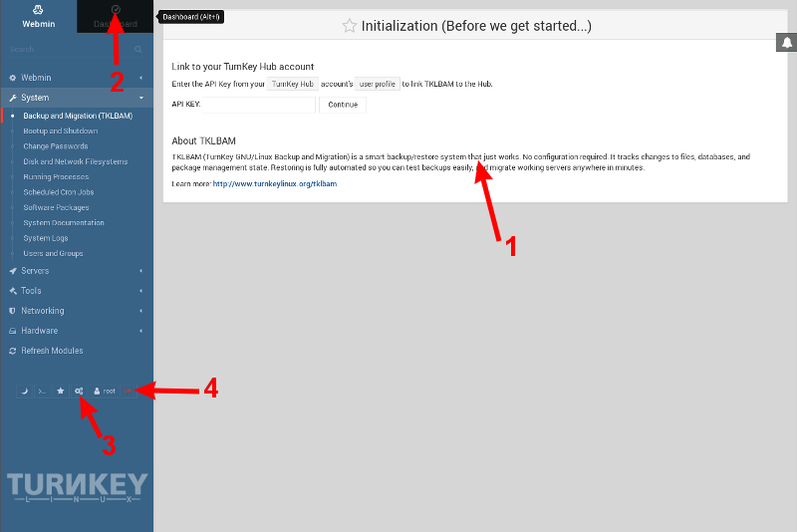Click the Continue button
The height and width of the screenshot is (532, 797).
343,105
